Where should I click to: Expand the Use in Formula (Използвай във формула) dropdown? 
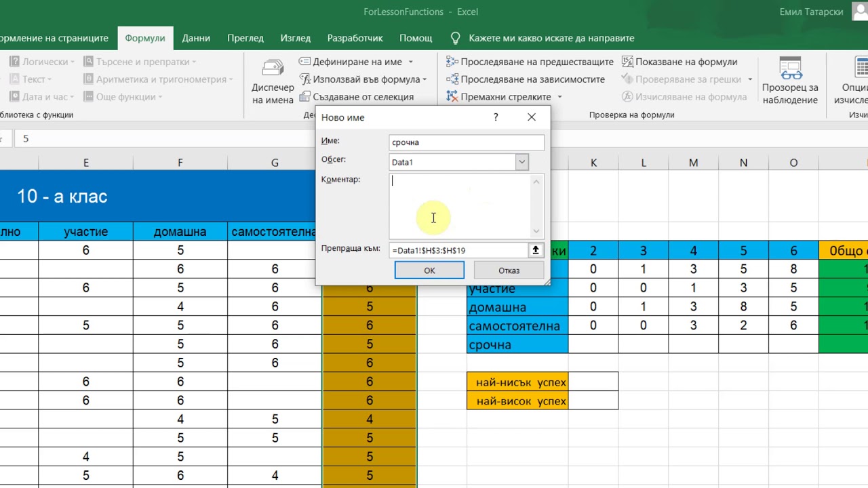coord(425,79)
